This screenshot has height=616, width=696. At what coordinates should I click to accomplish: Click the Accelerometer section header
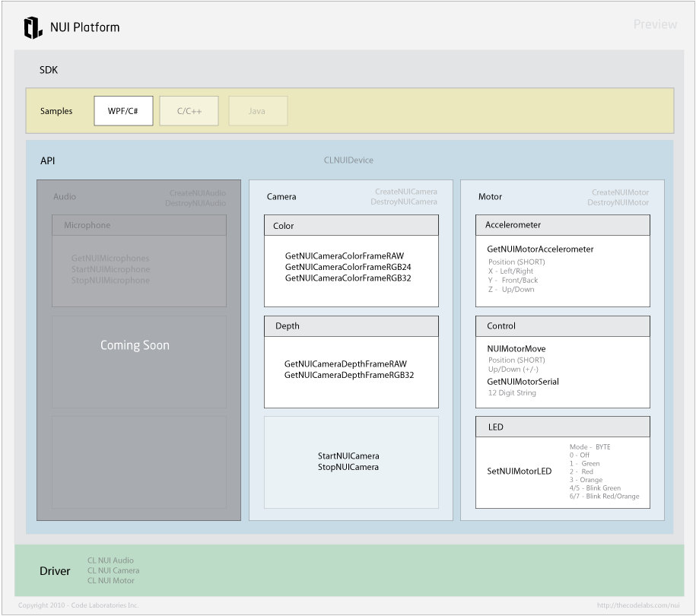562,225
